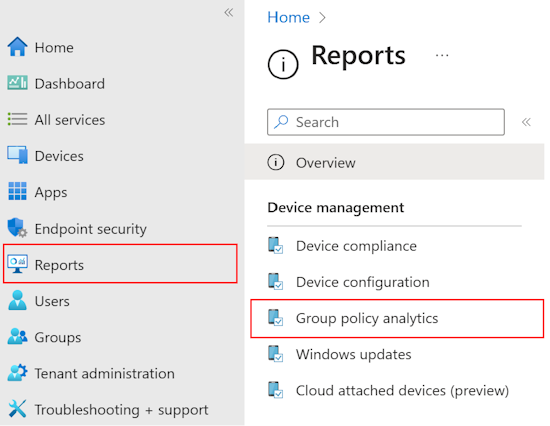Screen dimensions: 550x426
Task: Click the Group policy analytics icon
Action: coord(276,318)
